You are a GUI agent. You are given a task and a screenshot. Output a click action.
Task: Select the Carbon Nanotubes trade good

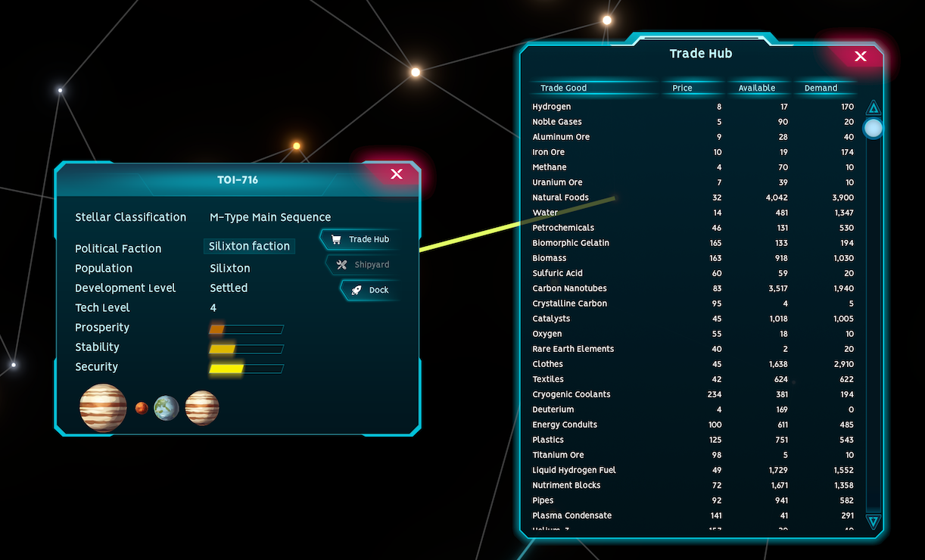[x=569, y=288]
